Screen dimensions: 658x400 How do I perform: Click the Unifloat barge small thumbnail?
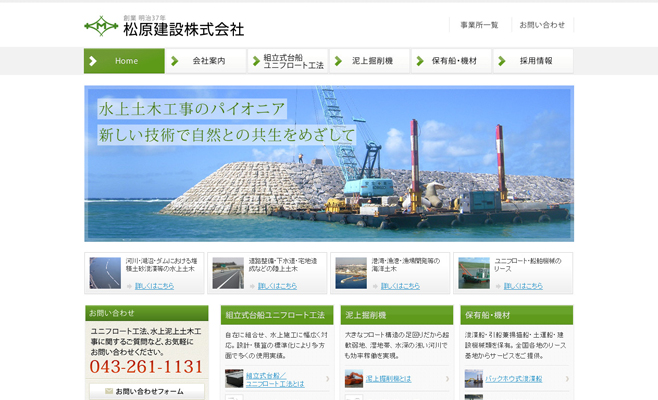coord(234,379)
